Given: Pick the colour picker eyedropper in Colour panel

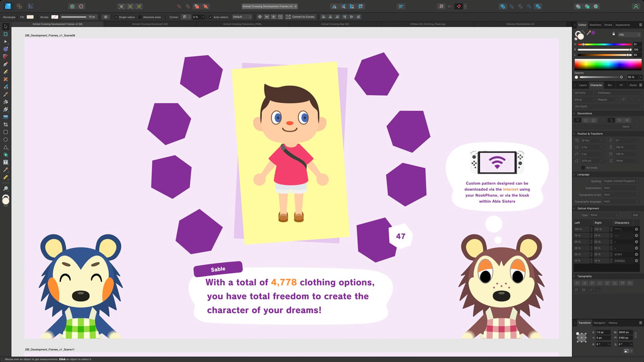Looking at the screenshot, I should (x=588, y=33).
